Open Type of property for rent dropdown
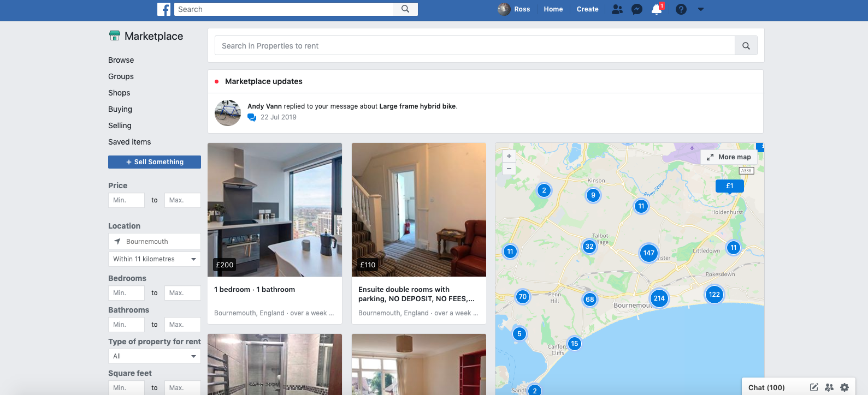The width and height of the screenshot is (868, 395). pyautogui.click(x=155, y=356)
